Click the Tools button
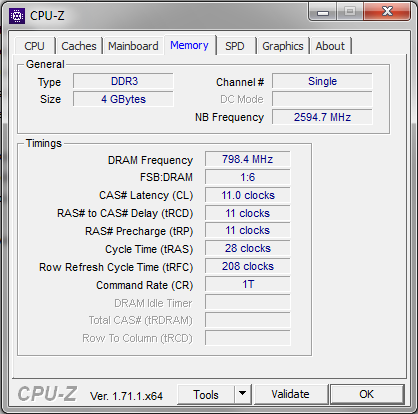This screenshot has height=414, width=418. 206,394
